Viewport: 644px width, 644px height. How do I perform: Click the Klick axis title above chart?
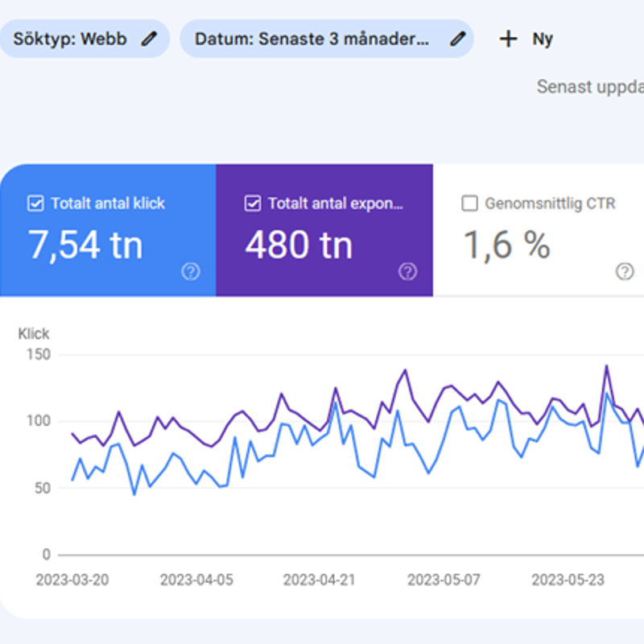34,333
